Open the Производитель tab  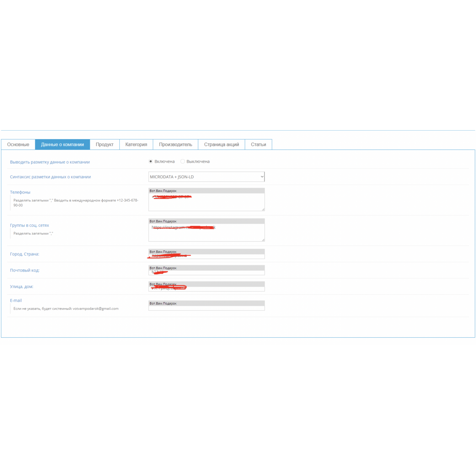[x=175, y=144]
